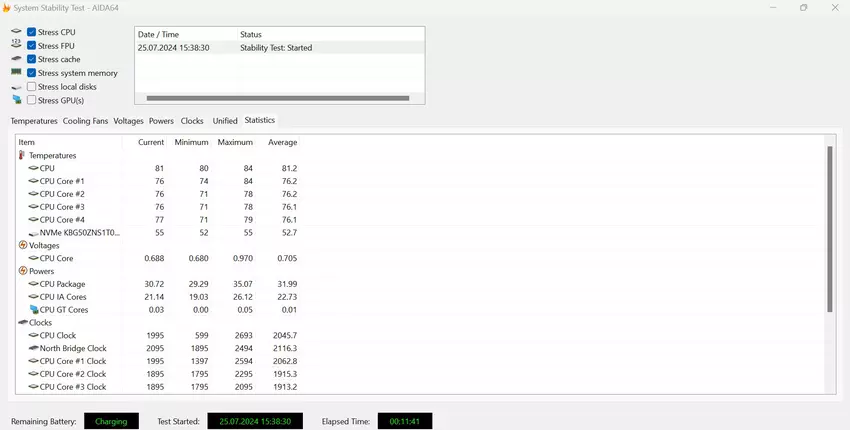Click the Average column header
The image size is (850, 430).
[x=282, y=142]
